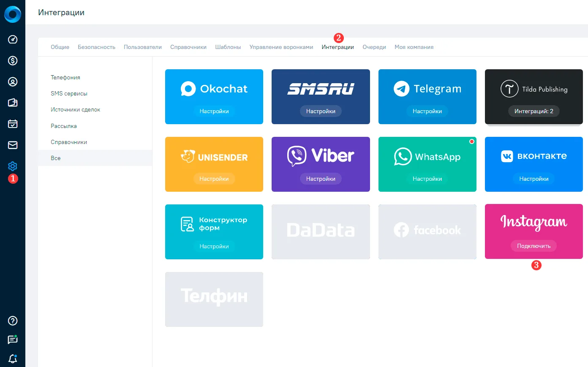Viewport: 588px width, 367px height.
Task: Click the Facebook logo icon
Action: [401, 230]
